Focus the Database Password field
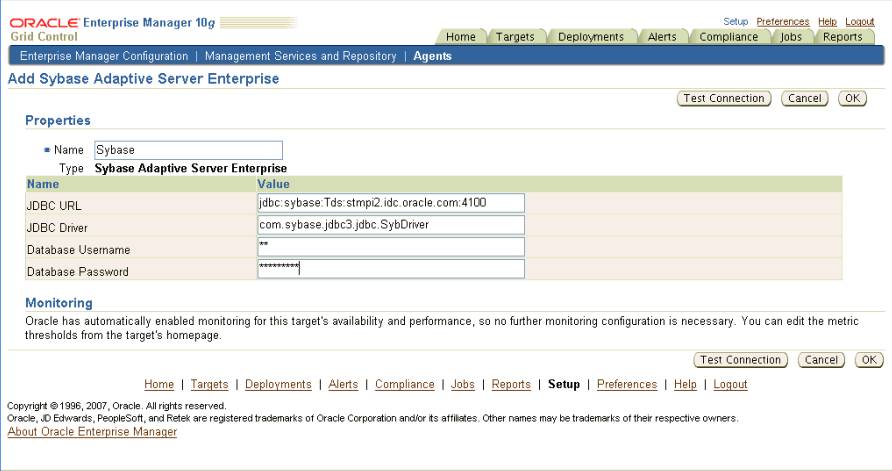The width and height of the screenshot is (892, 471). [x=391, y=269]
